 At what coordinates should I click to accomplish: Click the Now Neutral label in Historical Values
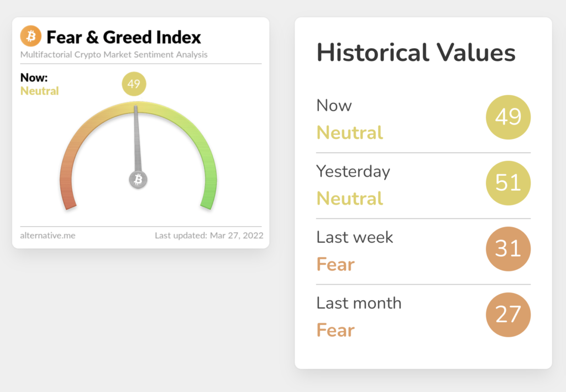pos(349,132)
